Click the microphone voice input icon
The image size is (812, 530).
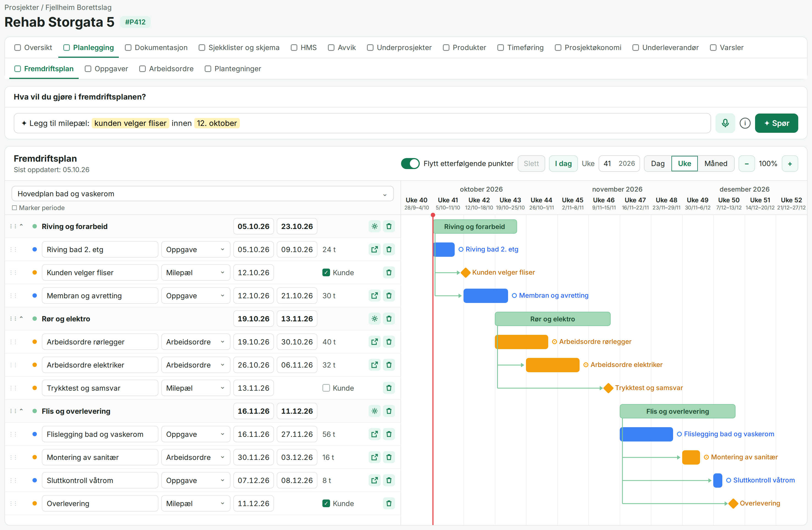pyautogui.click(x=725, y=123)
